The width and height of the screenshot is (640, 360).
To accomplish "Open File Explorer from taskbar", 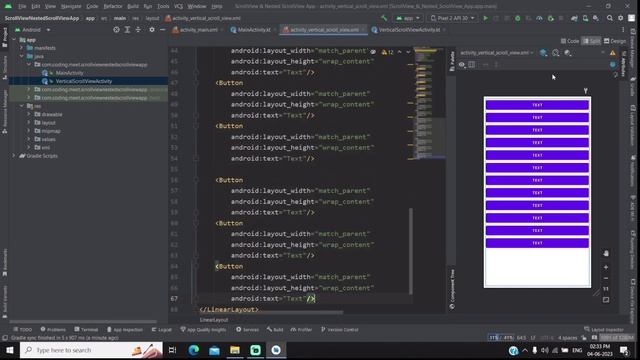I will click(235, 350).
